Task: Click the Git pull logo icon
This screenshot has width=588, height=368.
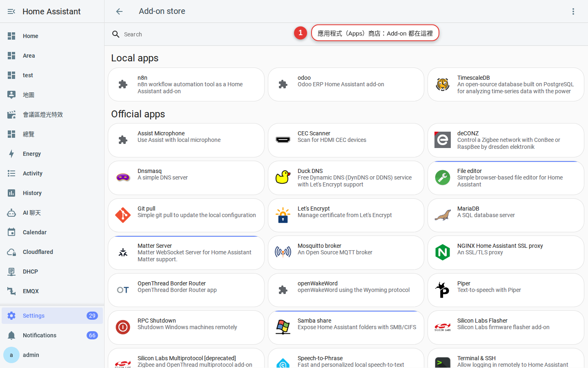Action: tap(123, 215)
